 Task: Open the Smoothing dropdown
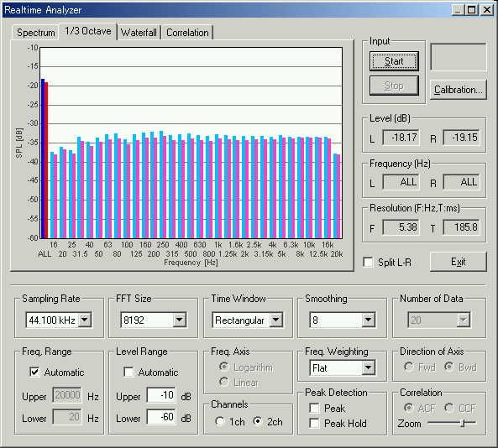pos(368,320)
